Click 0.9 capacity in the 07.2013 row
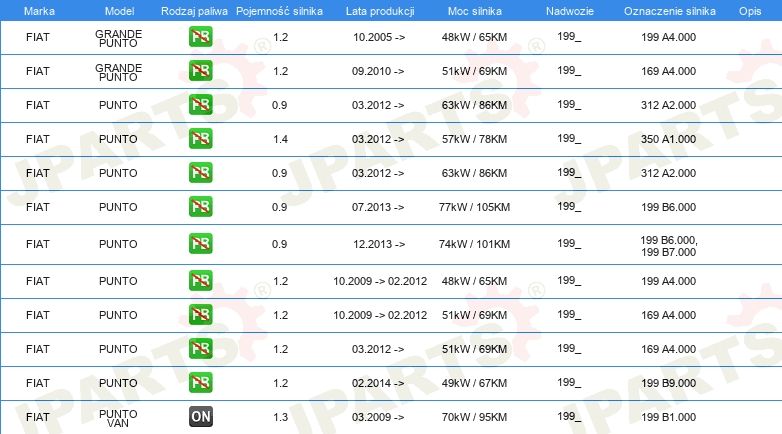The image size is (782, 434). point(279,207)
